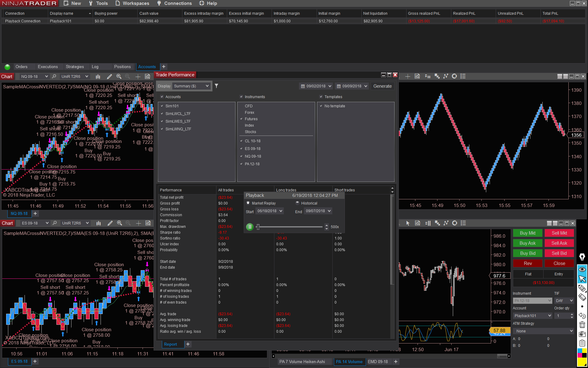Zoom in on the ES 09-18 chart
The width and height of the screenshot is (588, 368).
[120, 223]
